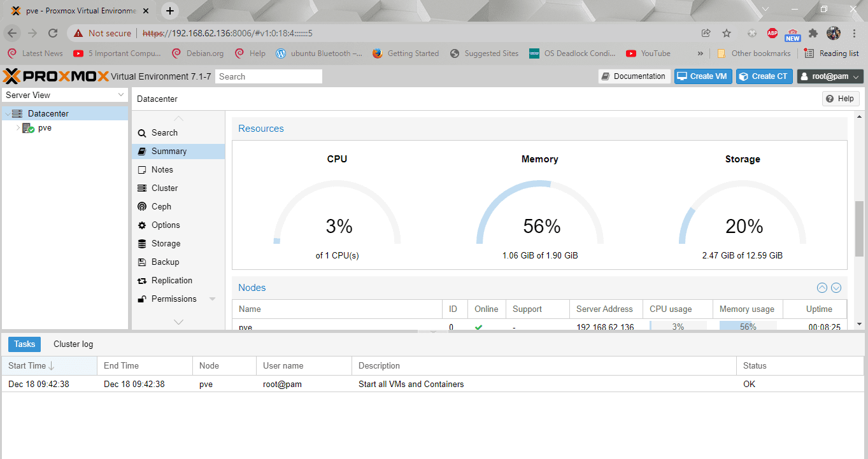Bookmark this page with star icon
868x459 pixels.
(x=727, y=33)
